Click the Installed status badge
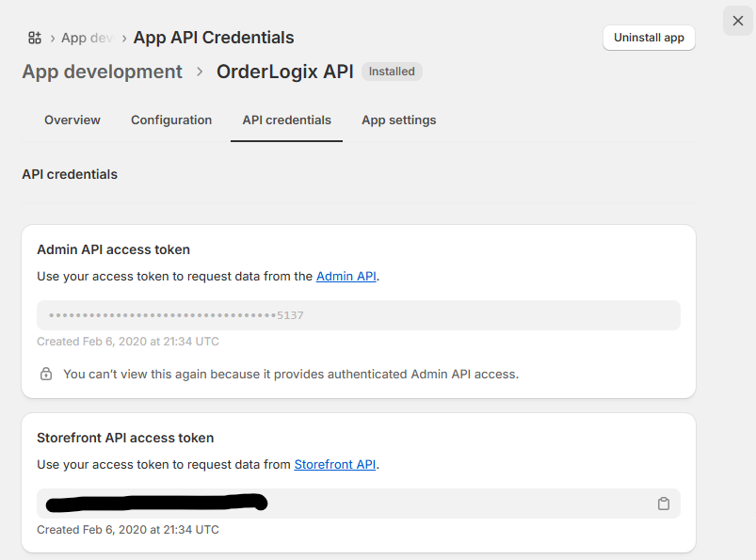 (392, 72)
